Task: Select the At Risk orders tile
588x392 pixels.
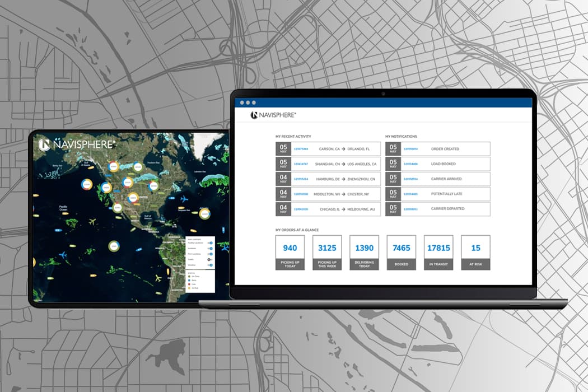Action: [475, 253]
